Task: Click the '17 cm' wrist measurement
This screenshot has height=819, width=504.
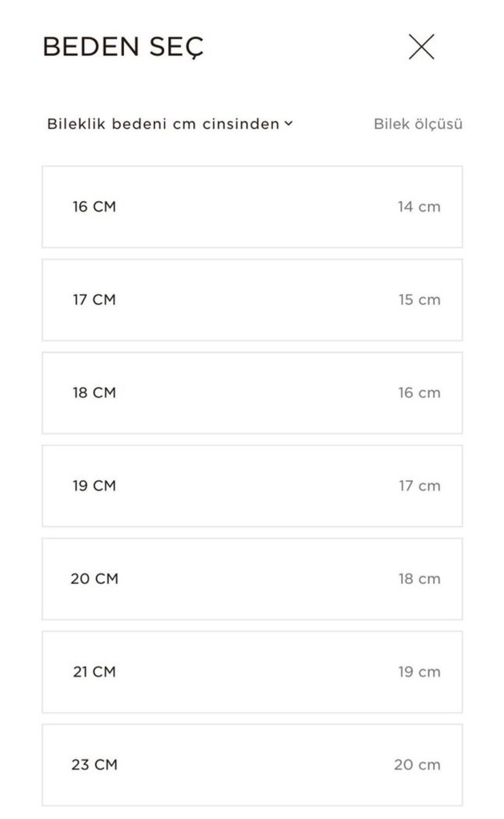Action: click(419, 486)
